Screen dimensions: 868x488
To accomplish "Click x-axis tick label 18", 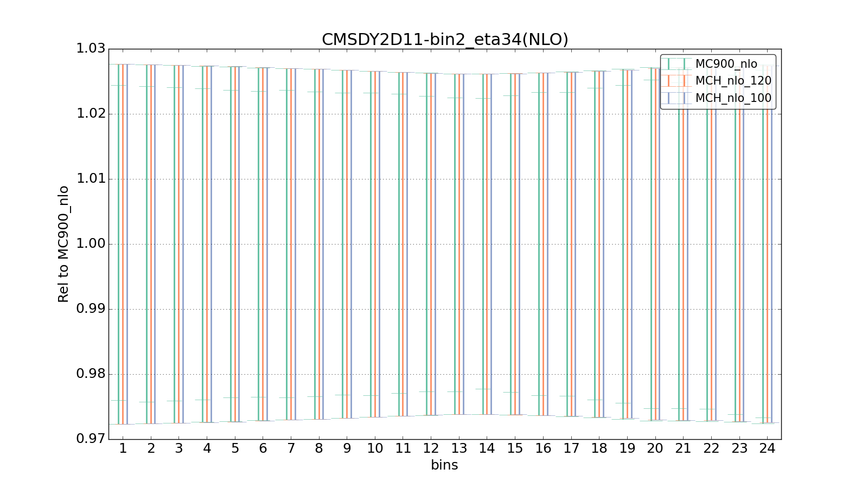I will [x=599, y=449].
